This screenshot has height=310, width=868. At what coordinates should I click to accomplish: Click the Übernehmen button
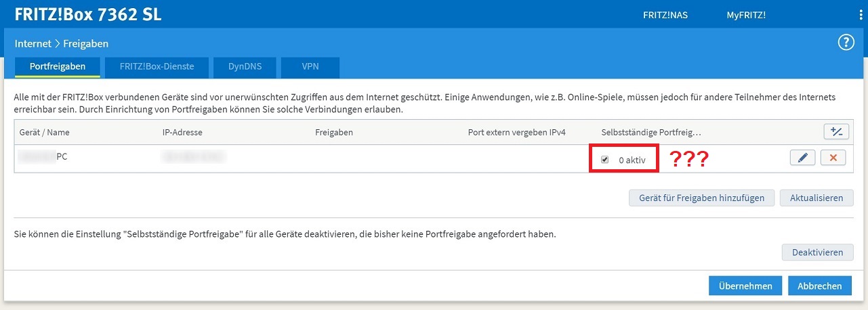745,286
